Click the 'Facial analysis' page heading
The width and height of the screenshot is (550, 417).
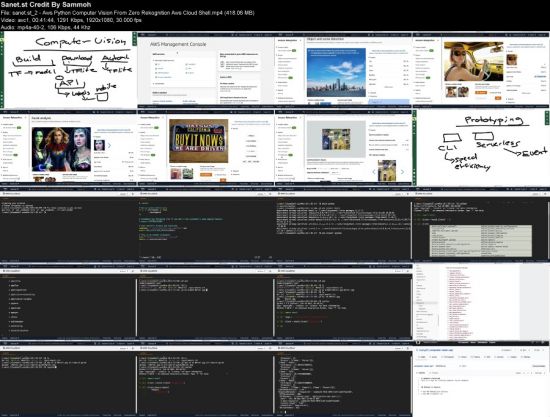click(41, 118)
